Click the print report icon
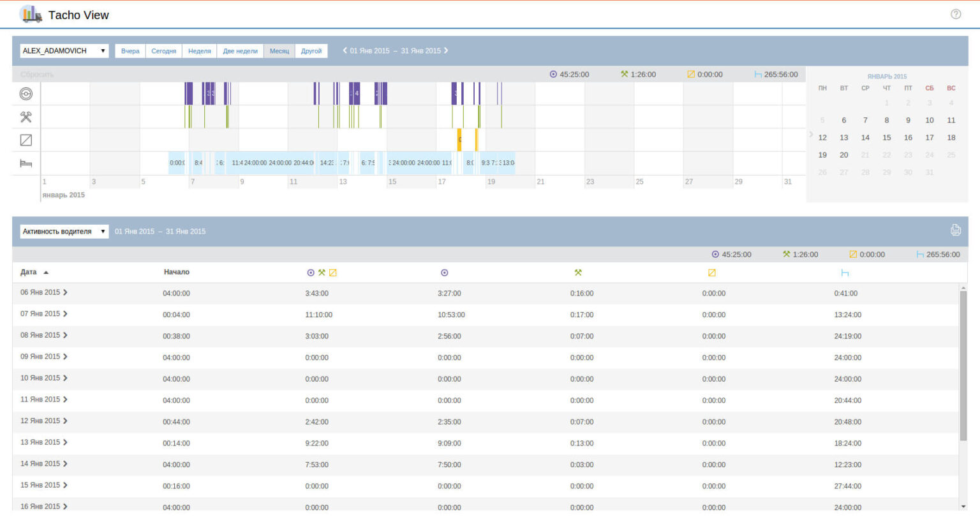Viewport: 980px width, 517px height. click(x=955, y=230)
